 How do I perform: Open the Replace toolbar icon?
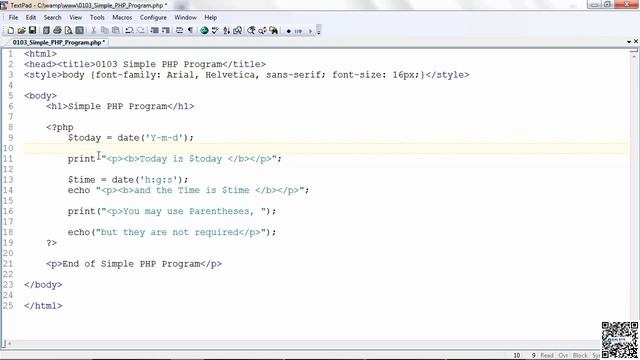pyautogui.click(x=262, y=31)
